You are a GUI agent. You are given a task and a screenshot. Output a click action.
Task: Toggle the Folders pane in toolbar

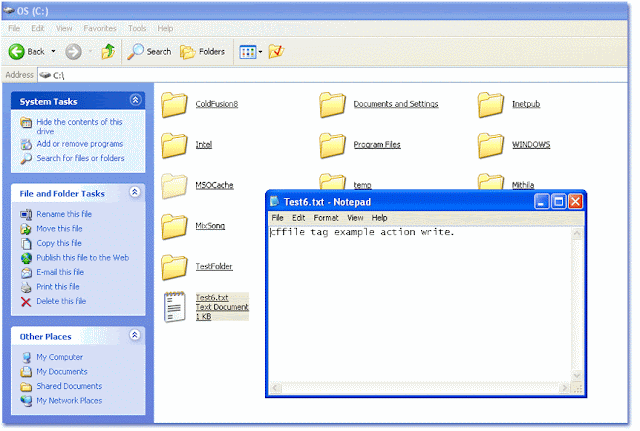point(202,52)
